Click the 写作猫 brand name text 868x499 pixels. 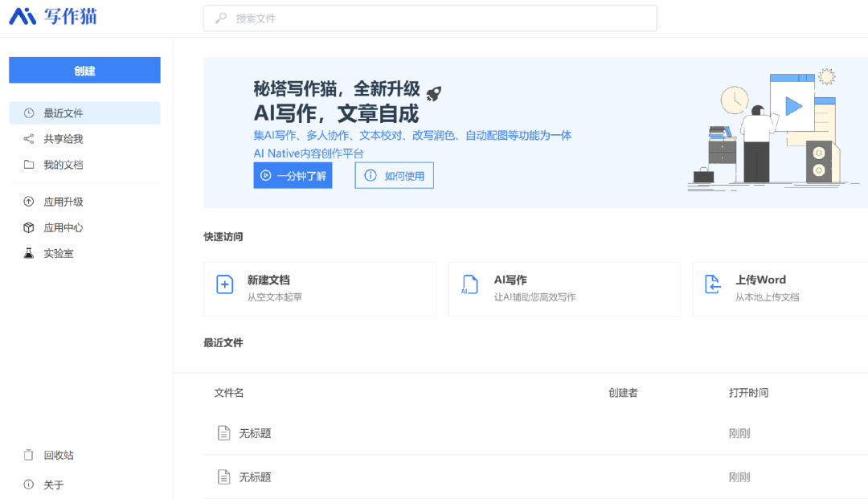[70, 17]
